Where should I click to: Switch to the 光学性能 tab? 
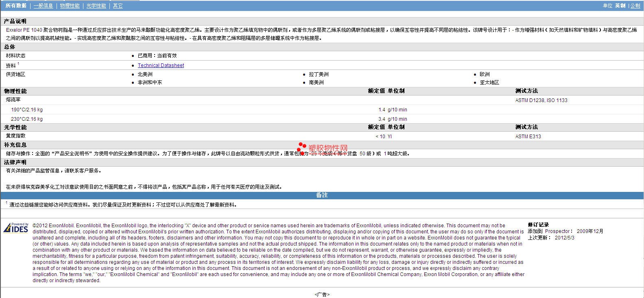[96, 6]
